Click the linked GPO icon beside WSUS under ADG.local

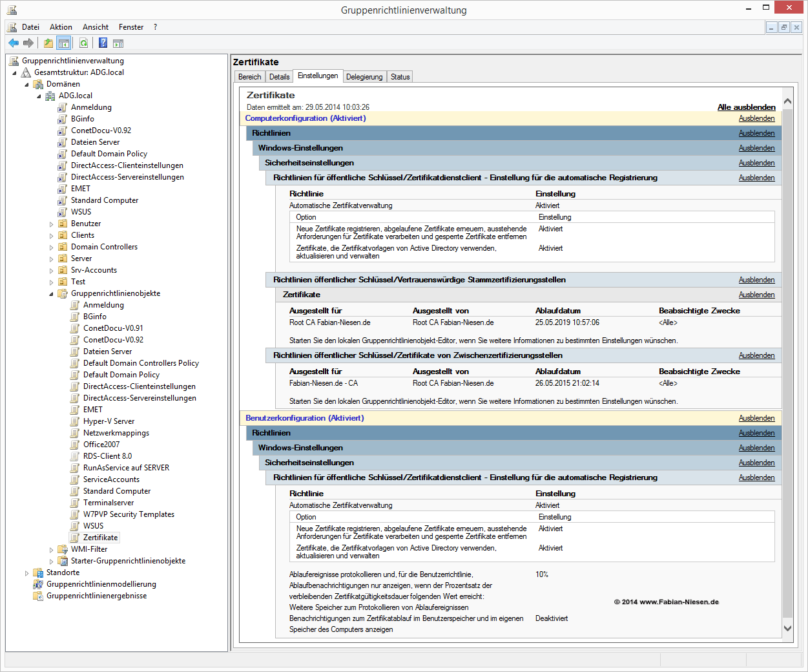coord(63,212)
